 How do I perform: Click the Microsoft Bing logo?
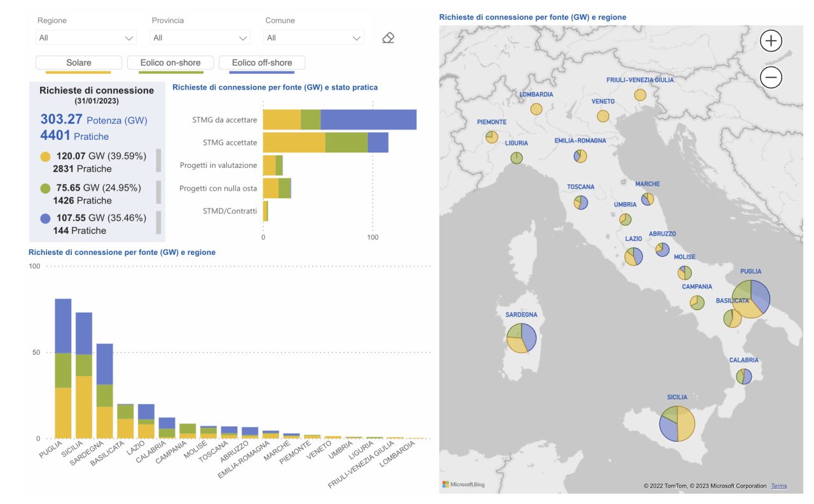[464, 484]
